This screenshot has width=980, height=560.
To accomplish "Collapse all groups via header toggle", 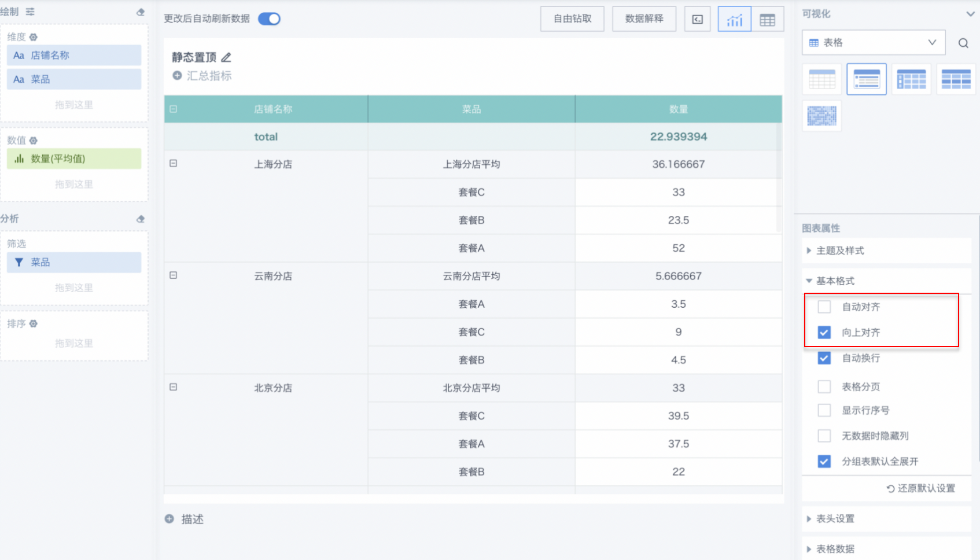I will (x=173, y=109).
